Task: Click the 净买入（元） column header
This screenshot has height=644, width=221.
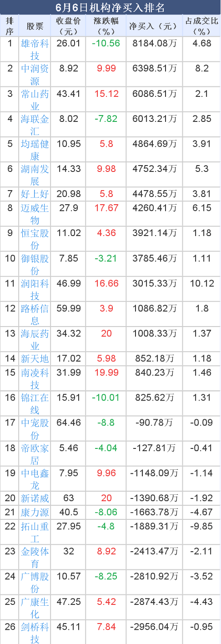Action: [x=155, y=26]
